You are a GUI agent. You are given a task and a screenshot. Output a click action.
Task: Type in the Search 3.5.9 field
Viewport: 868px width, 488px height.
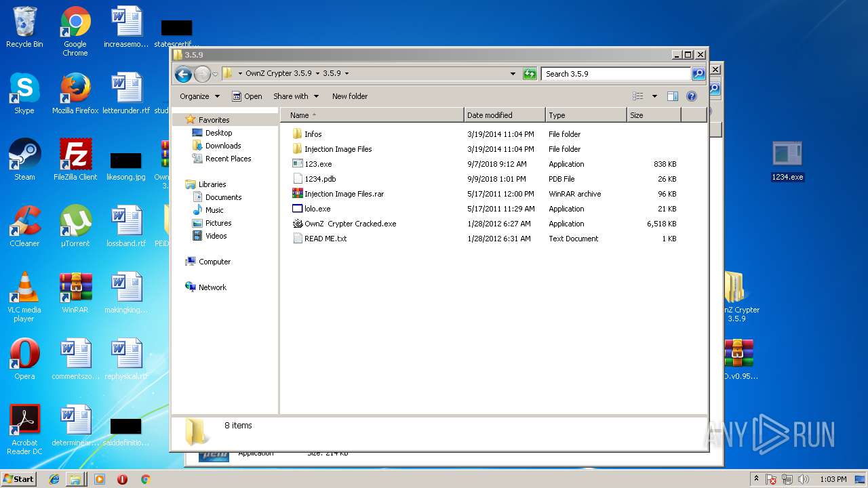point(616,74)
